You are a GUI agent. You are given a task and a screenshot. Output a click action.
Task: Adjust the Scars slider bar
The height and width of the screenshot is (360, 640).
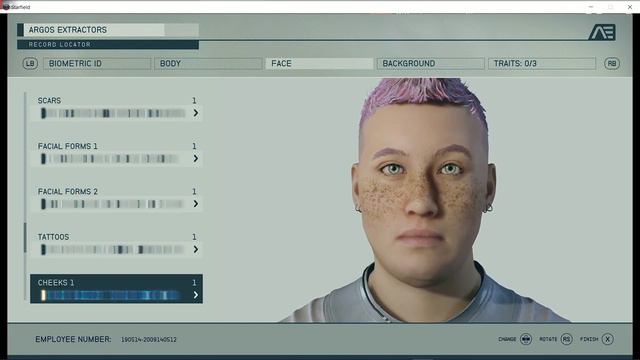113,113
